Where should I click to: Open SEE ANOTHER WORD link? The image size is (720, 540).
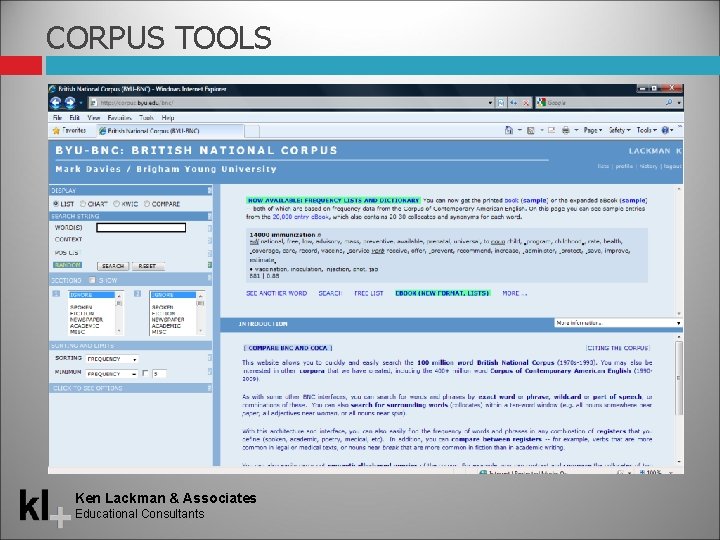click(276, 293)
